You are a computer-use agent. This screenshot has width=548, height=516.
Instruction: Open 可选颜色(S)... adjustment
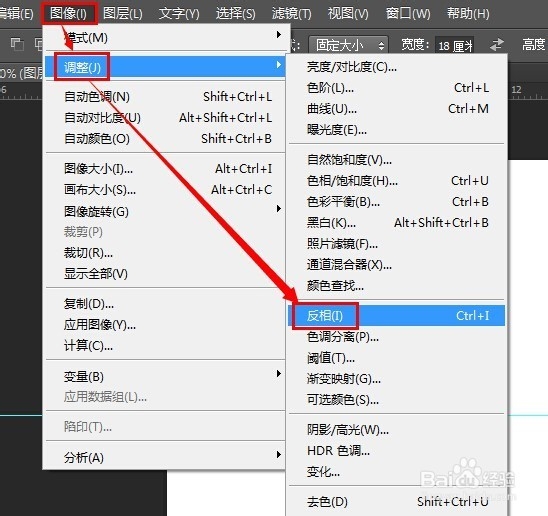(397, 400)
